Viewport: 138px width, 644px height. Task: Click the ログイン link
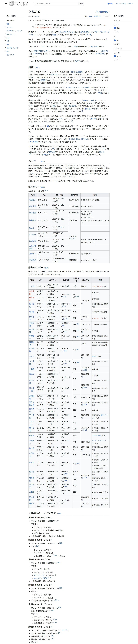click(130, 4)
